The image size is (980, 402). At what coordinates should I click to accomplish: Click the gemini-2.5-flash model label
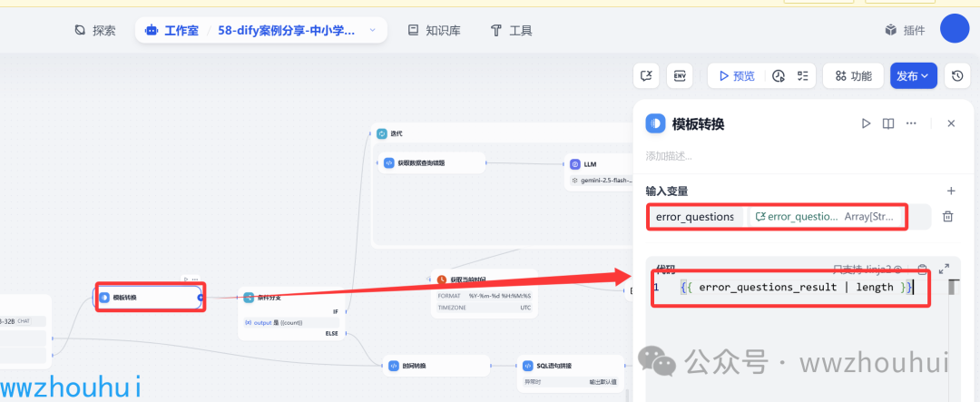point(602,180)
